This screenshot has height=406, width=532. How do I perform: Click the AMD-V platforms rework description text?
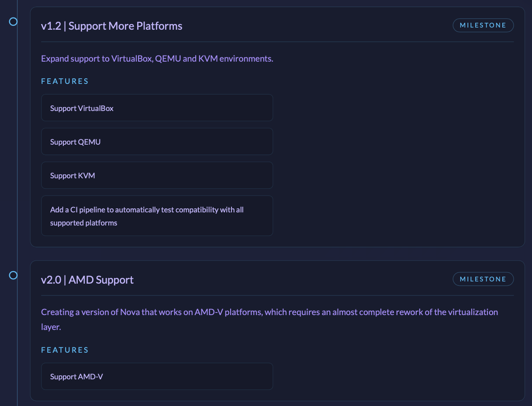coord(269,312)
